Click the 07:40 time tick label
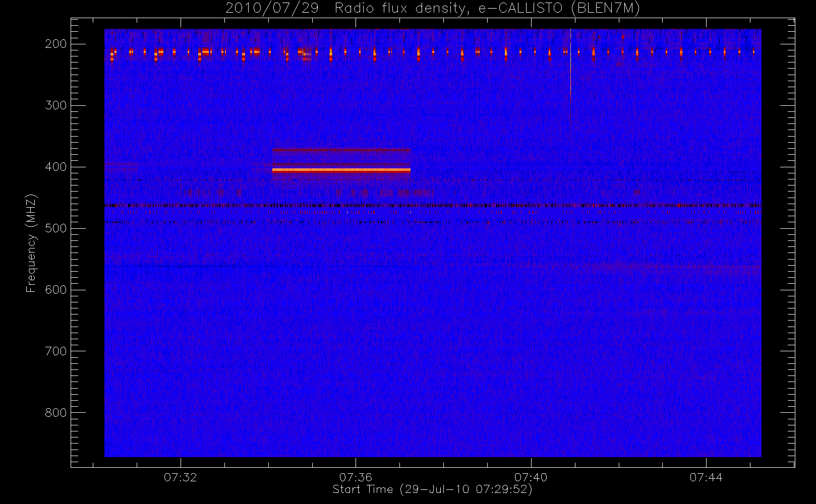816x504 pixels. tap(531, 477)
